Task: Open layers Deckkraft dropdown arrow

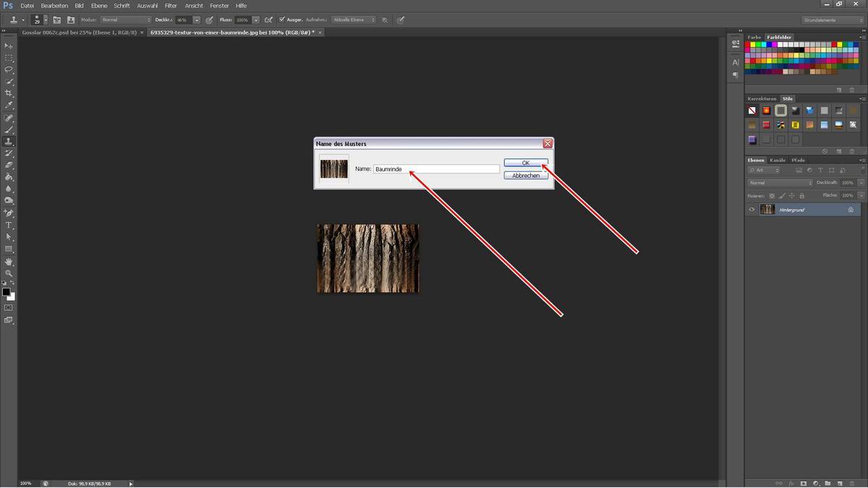Action: (x=861, y=183)
